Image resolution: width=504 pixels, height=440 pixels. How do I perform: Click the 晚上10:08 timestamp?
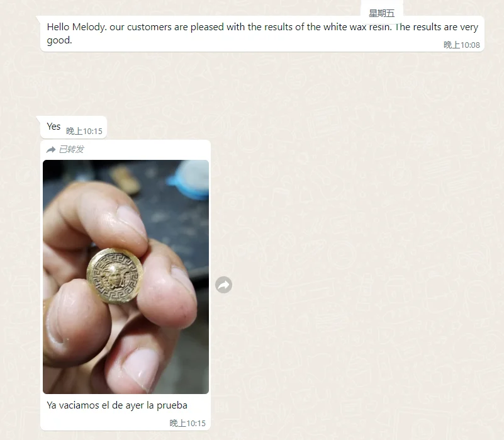(462, 45)
